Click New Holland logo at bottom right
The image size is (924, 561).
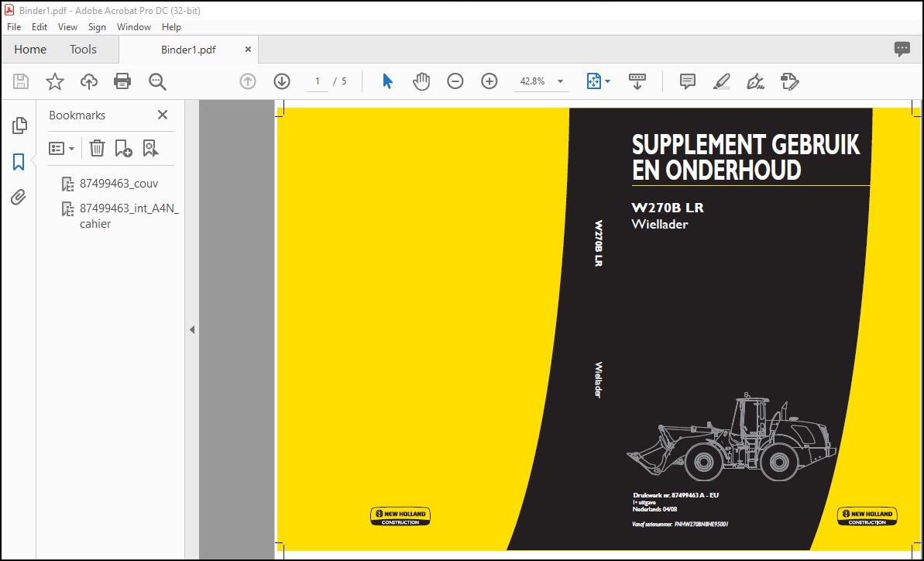pos(867,516)
